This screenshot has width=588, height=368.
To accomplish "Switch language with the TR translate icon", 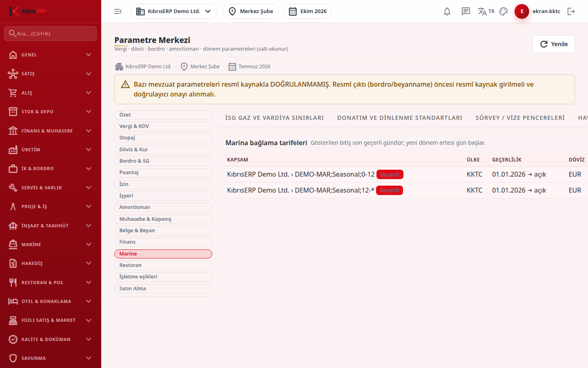I will coord(486,11).
